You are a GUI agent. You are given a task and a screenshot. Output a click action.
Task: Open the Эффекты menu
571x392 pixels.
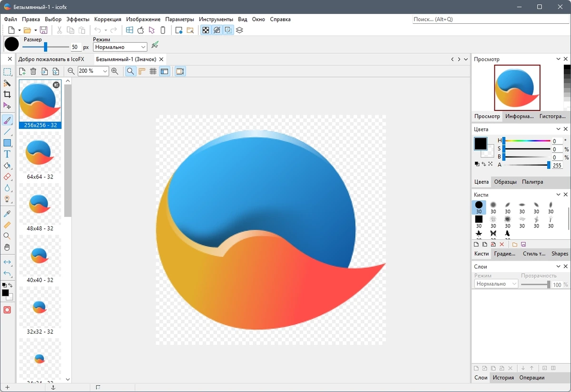point(78,20)
